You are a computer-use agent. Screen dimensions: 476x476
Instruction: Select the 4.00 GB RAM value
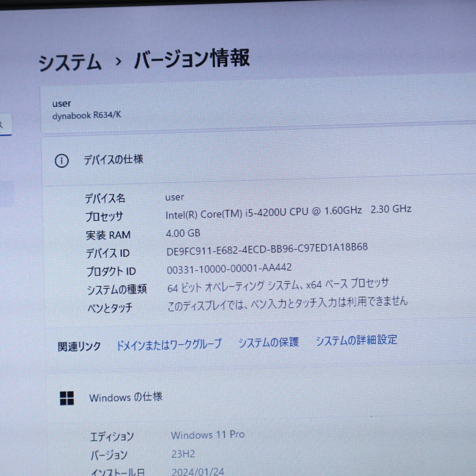coord(183,233)
